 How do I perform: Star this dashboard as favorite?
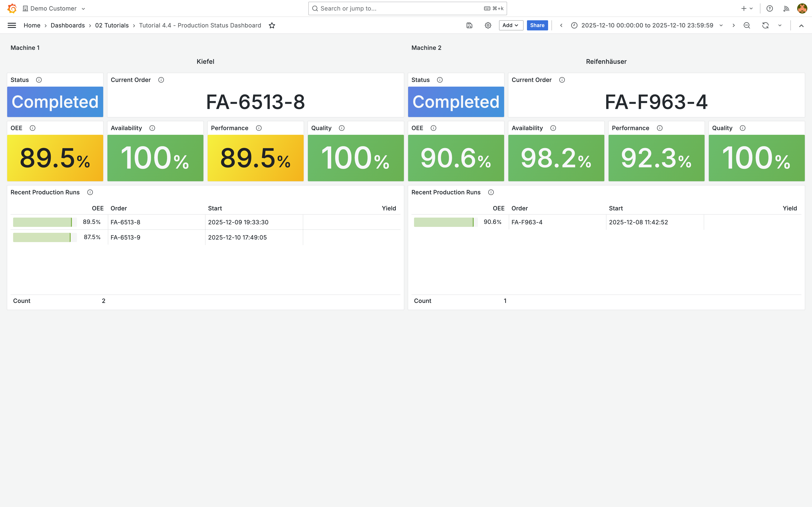(x=272, y=26)
